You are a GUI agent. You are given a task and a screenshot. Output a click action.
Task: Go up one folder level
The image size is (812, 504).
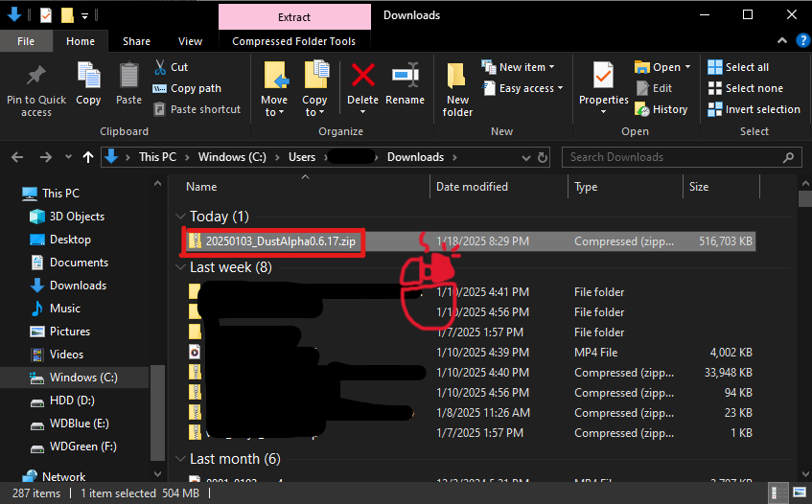pyautogui.click(x=88, y=157)
